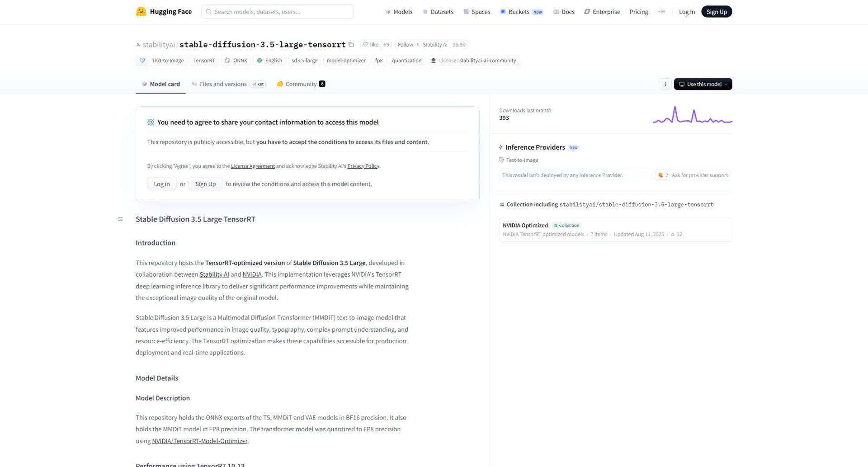Click Log In in the navbar
Viewport: 868px width, 467px height.
(687, 12)
